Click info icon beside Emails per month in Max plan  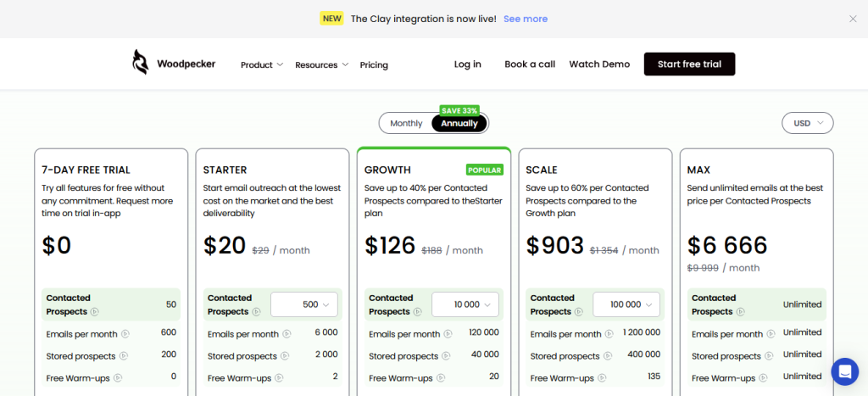(771, 334)
